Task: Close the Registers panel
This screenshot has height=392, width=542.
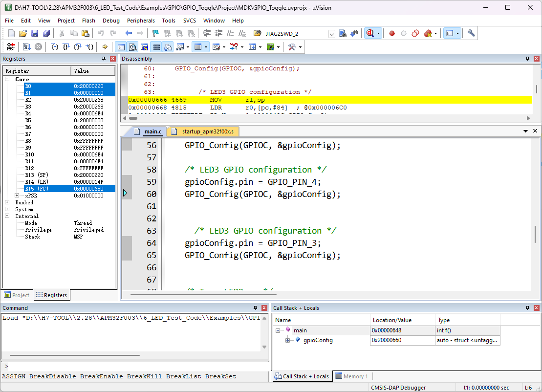Action: tap(113, 59)
